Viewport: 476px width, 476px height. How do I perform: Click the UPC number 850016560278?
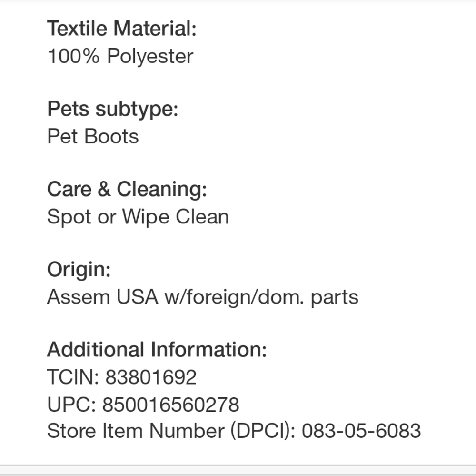coord(170,405)
